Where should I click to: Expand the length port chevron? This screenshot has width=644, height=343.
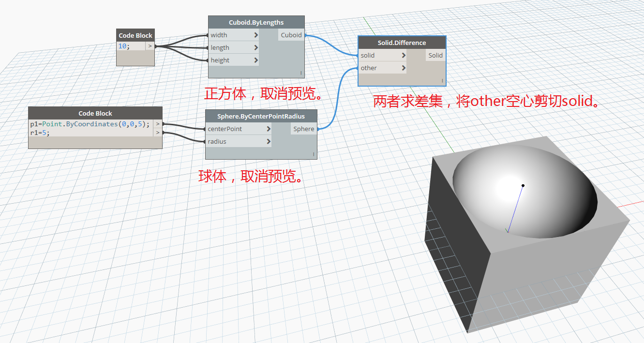tap(256, 48)
